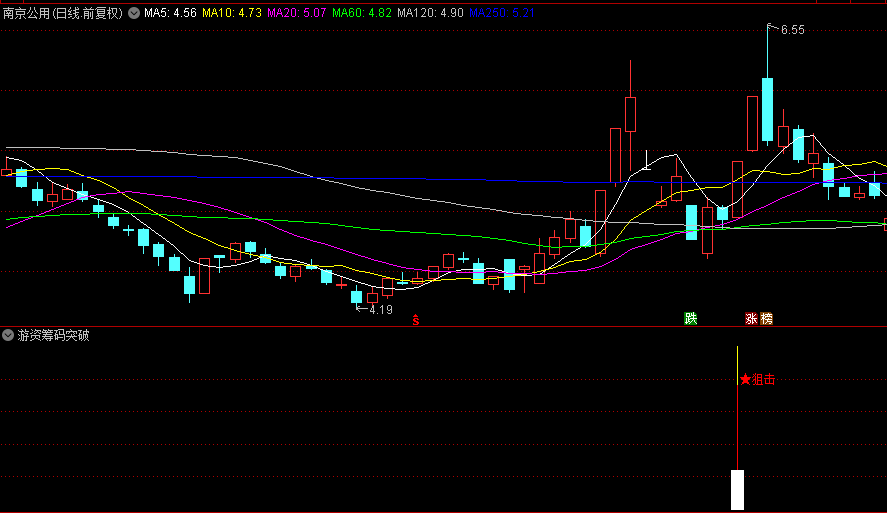
Task: Select the MA250: 5.21 label
Action: tap(502, 12)
